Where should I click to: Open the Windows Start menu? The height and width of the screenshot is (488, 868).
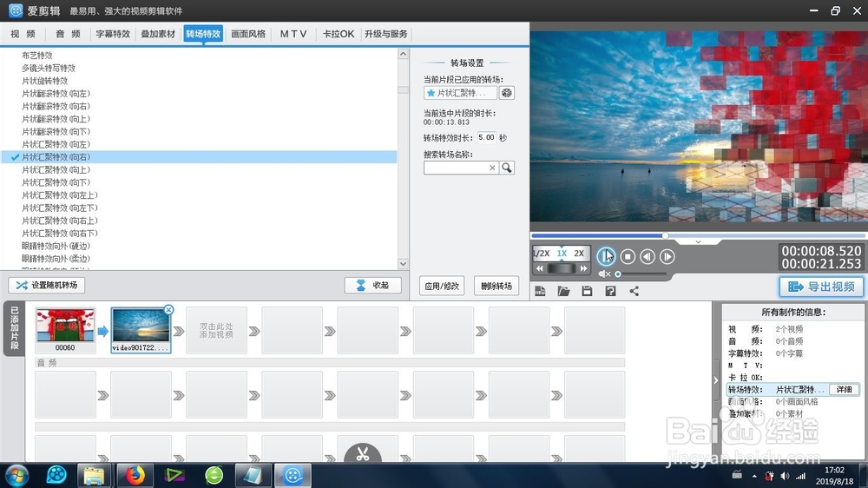point(16,475)
